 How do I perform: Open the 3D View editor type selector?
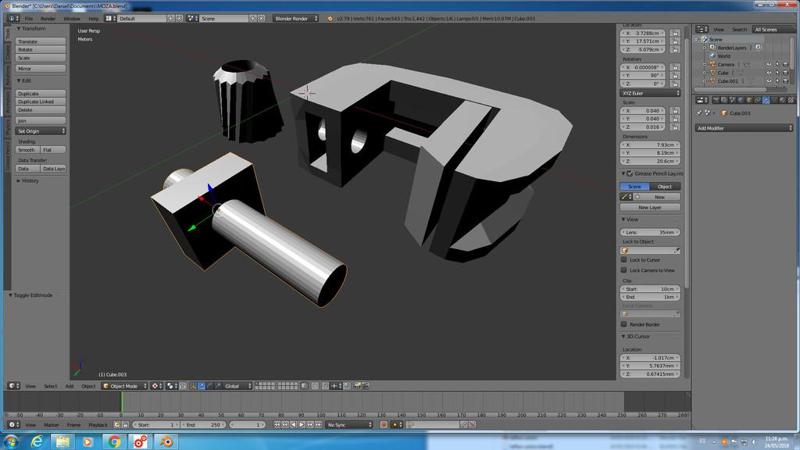(14, 386)
